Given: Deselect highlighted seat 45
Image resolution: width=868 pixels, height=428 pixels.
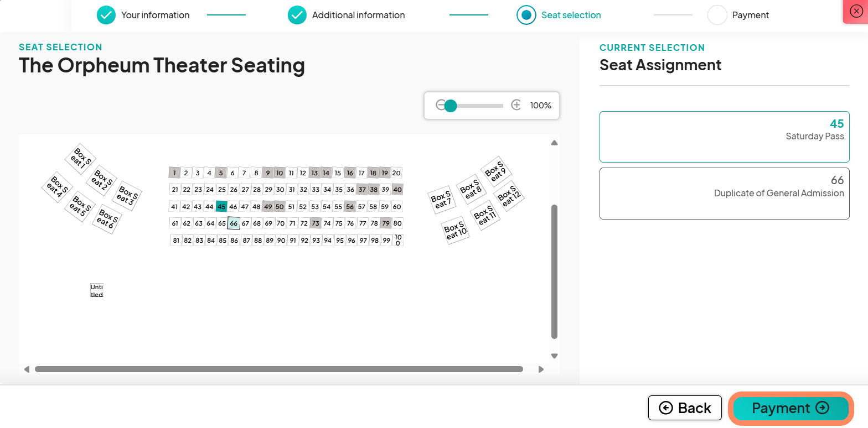Looking at the screenshot, I should coord(221,207).
